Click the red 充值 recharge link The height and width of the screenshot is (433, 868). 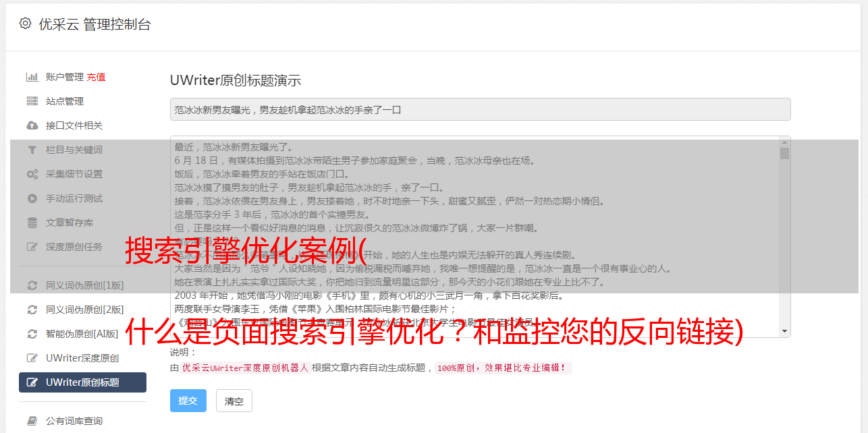pos(96,77)
